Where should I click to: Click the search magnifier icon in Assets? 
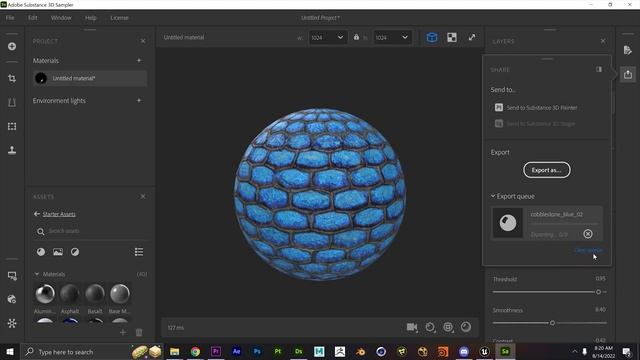click(x=40, y=231)
